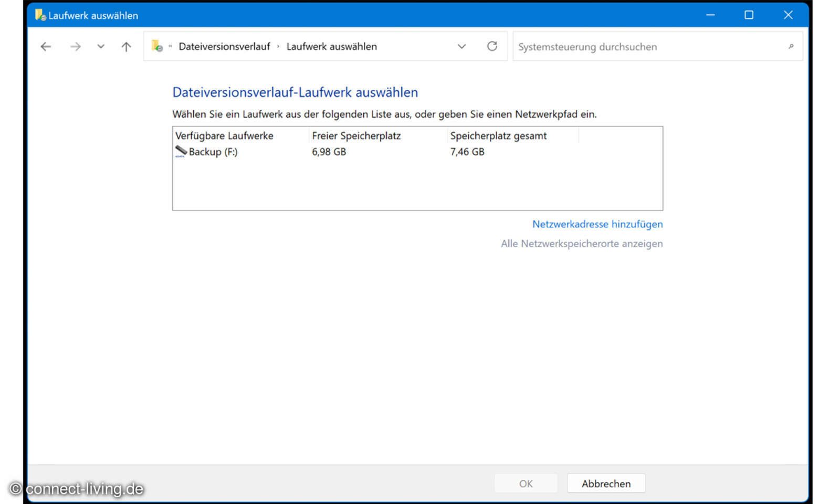Image resolution: width=840 pixels, height=504 pixels.
Task: Click the up-one-level arrow
Action: [125, 46]
